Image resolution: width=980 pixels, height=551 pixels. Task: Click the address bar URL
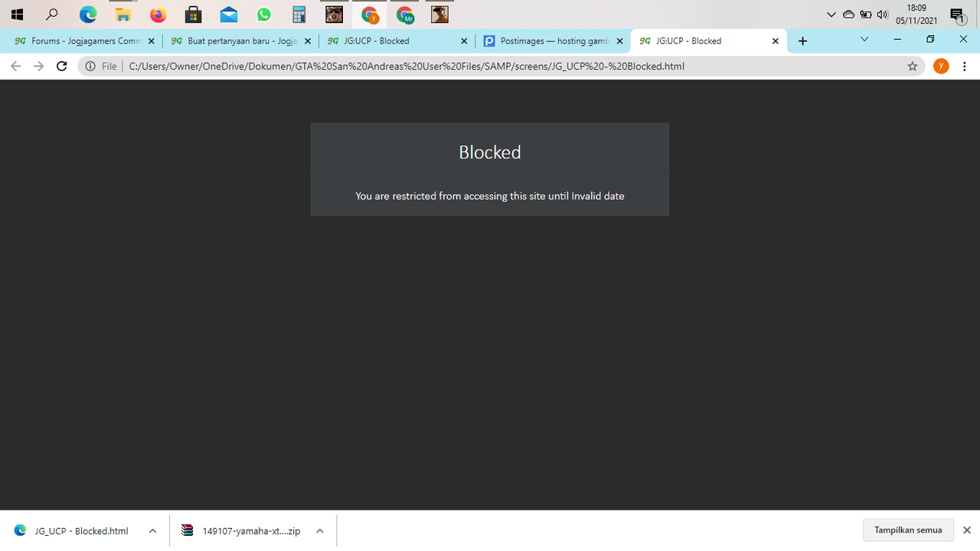407,67
